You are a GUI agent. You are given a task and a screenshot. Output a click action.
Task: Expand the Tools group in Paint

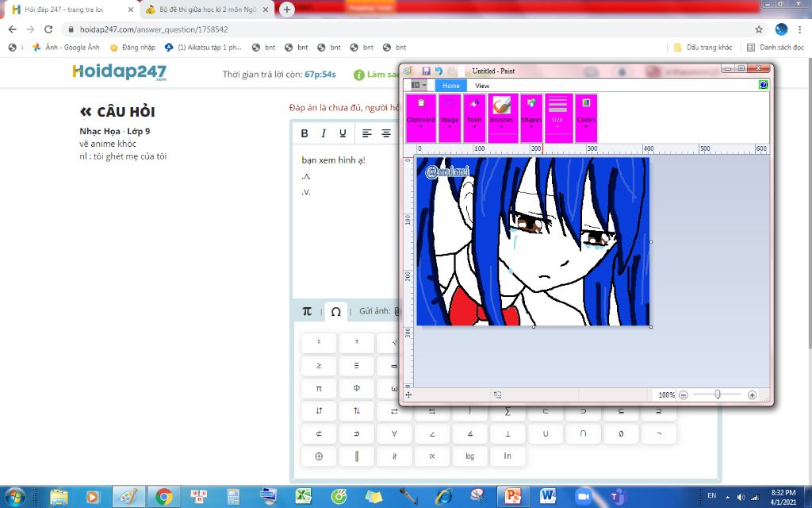tap(474, 118)
